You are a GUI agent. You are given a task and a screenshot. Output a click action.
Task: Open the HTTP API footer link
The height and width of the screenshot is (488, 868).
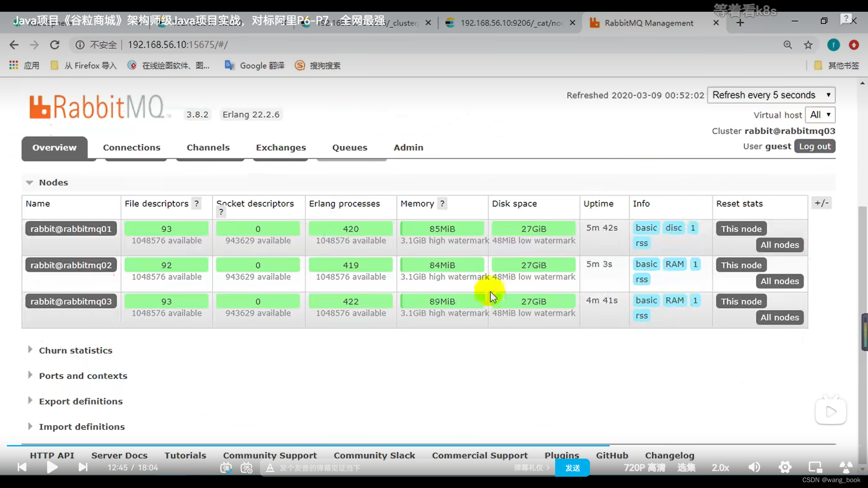click(x=52, y=455)
